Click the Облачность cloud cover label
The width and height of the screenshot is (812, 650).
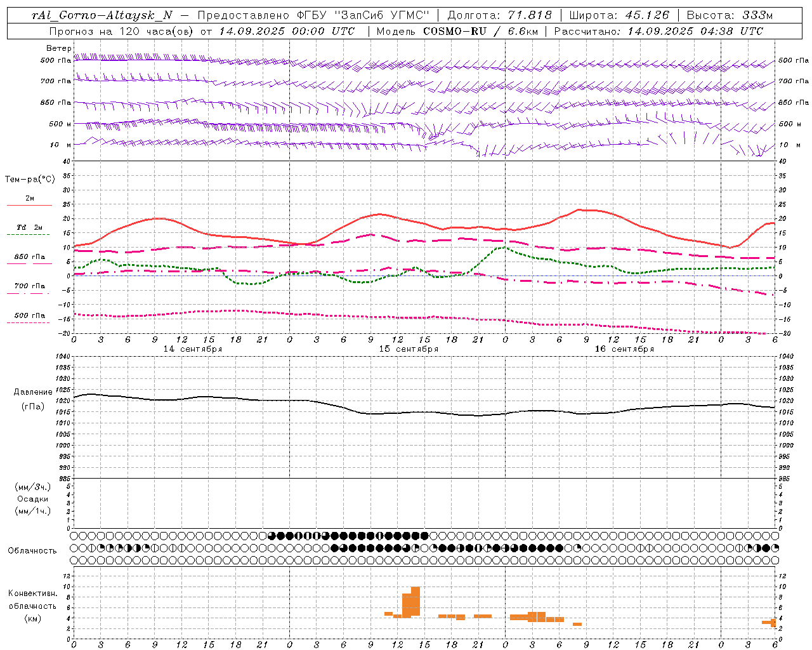32,551
